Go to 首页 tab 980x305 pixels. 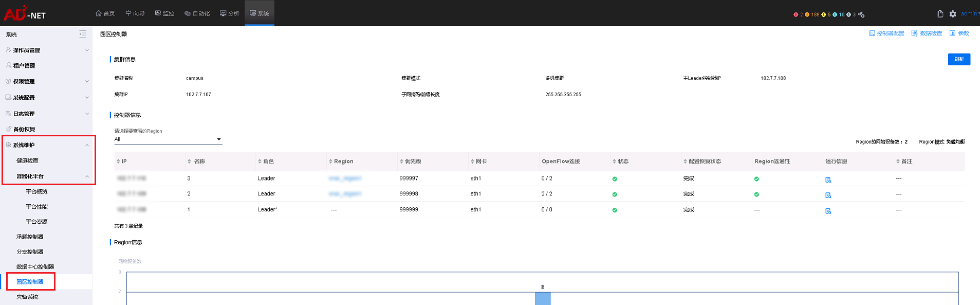[x=105, y=13]
